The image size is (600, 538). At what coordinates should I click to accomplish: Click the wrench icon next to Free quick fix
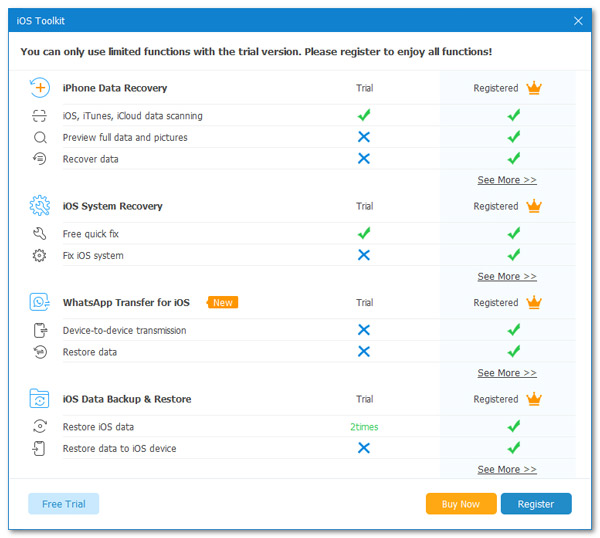coord(40,234)
